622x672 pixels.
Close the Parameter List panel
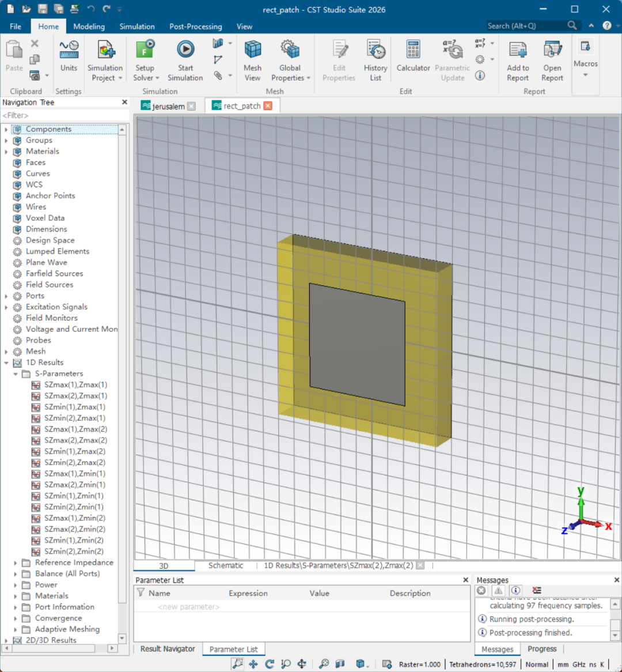point(466,580)
